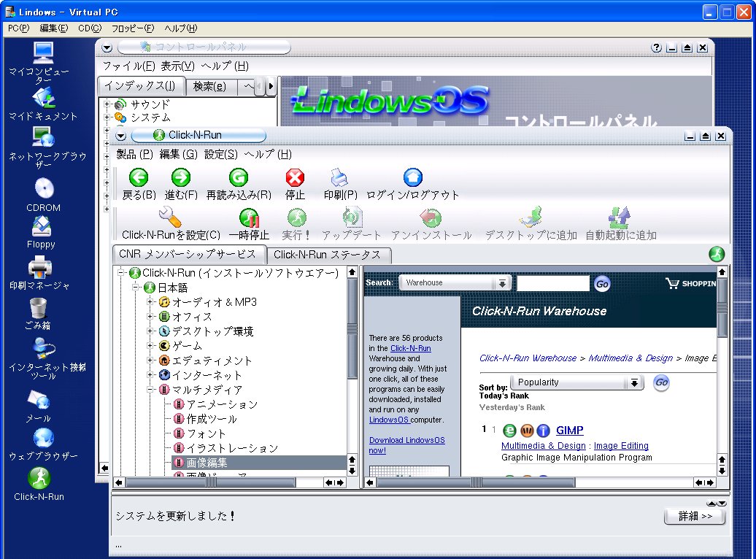
Task: Open 編集(G) menu in Click-N-Run
Action: click(178, 154)
